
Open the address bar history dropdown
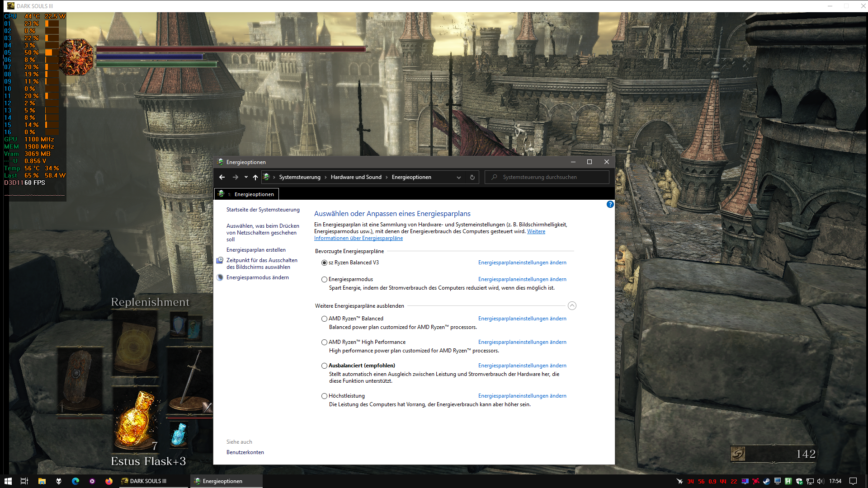(459, 177)
